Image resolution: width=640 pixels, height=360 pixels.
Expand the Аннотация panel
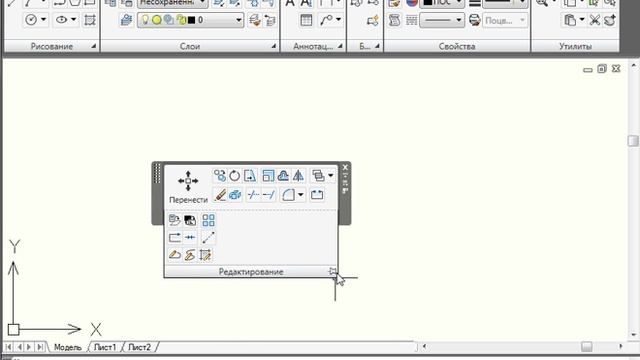(x=340, y=47)
